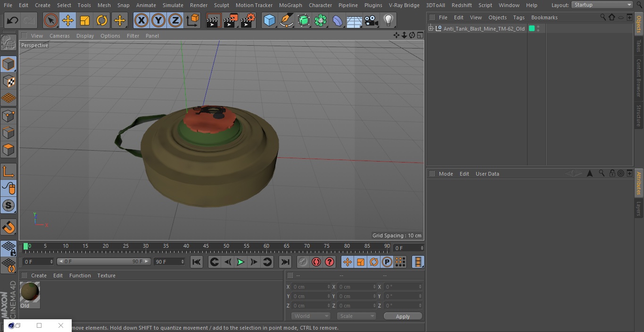Toggle Position keyframe recording

(347, 262)
